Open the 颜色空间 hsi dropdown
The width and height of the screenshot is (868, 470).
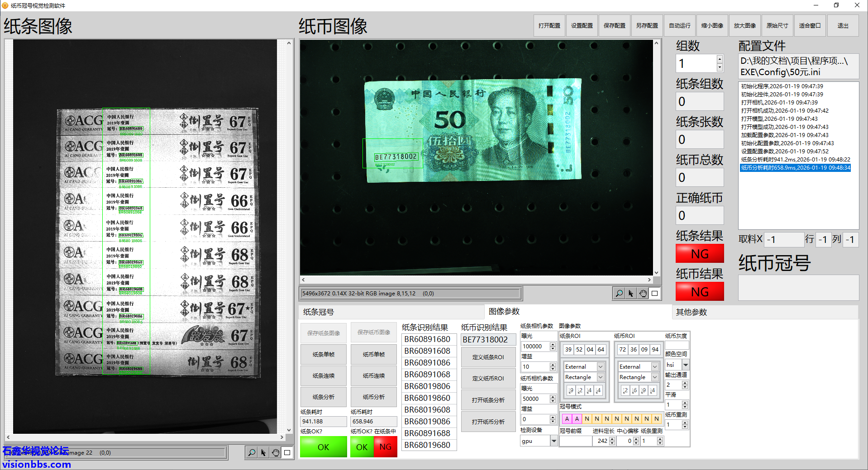pyautogui.click(x=685, y=365)
